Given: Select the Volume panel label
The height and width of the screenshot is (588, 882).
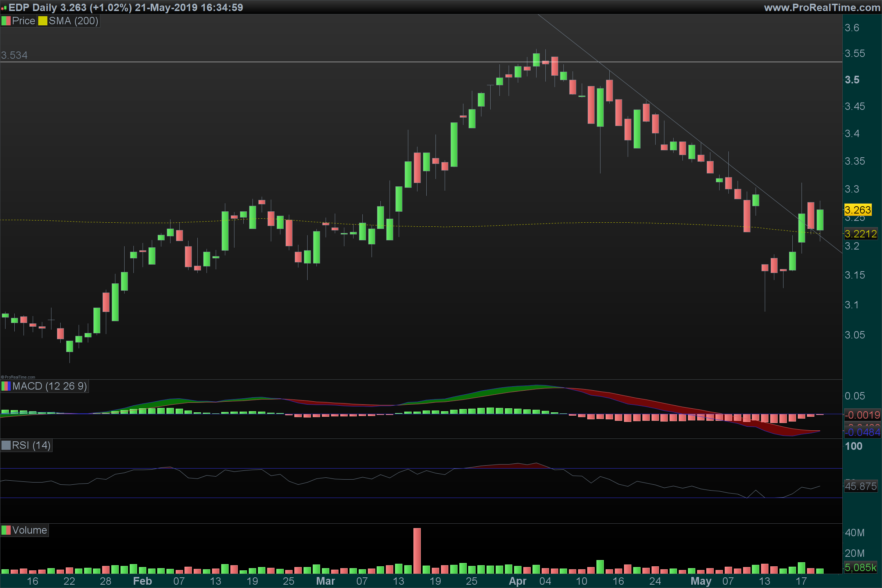Looking at the screenshot, I should coord(29,530).
